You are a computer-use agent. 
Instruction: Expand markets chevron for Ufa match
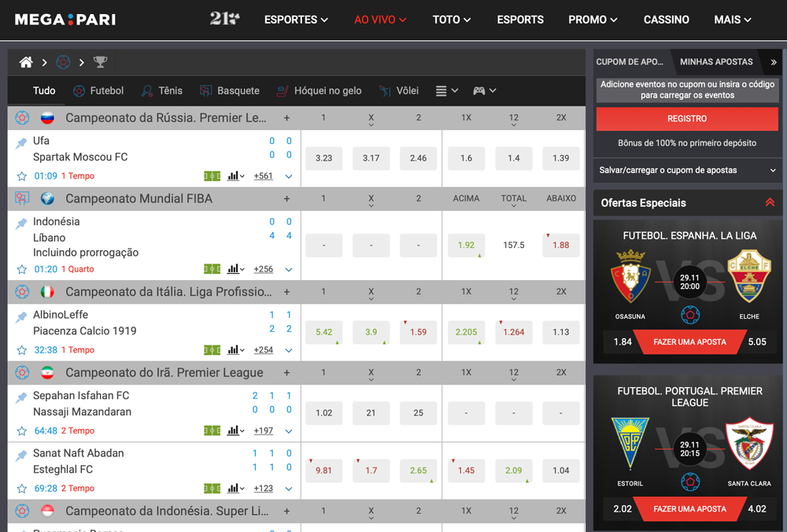point(289,176)
